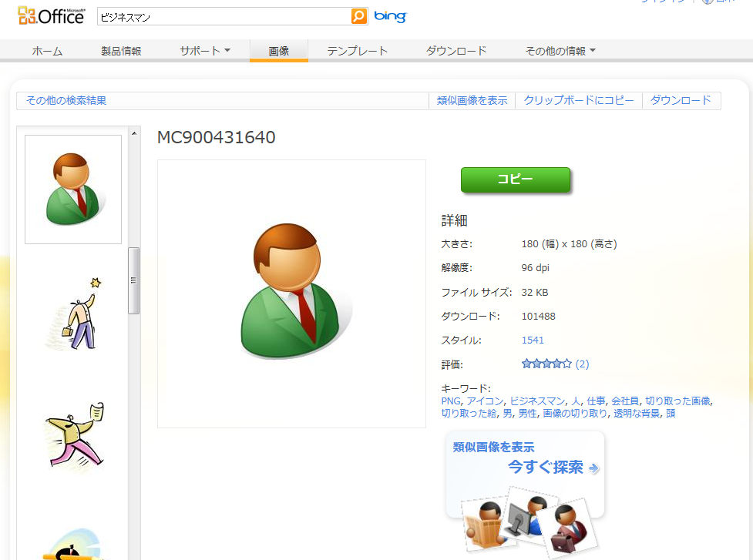Image resolution: width=753 pixels, height=560 pixels.
Task: Open style 1541 link in details
Action: [532, 340]
